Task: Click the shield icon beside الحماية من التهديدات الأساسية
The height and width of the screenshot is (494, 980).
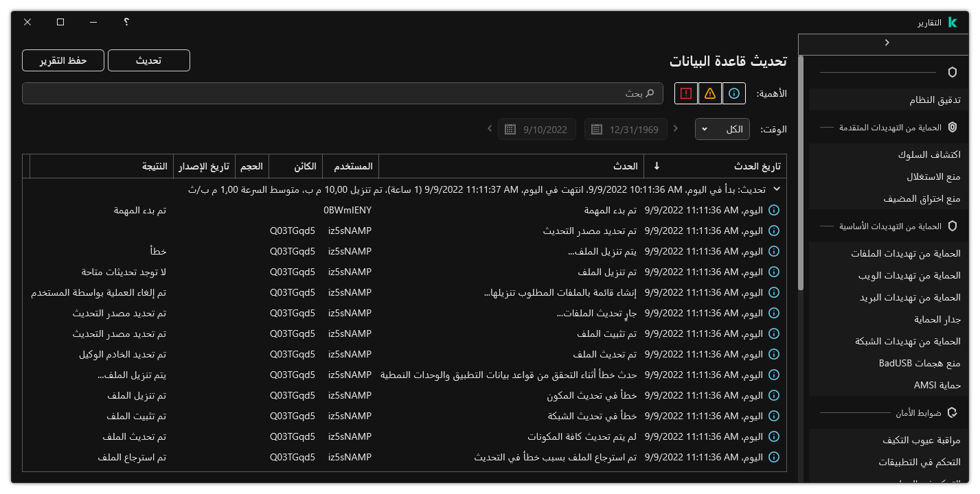Action: point(952,226)
